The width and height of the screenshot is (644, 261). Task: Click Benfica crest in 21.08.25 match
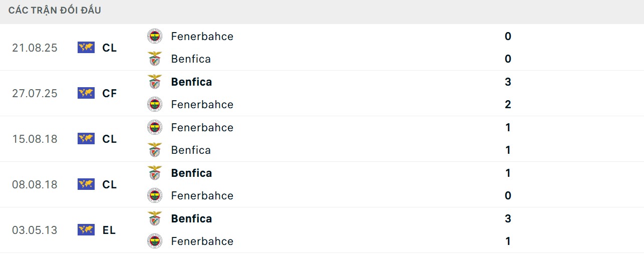155,59
